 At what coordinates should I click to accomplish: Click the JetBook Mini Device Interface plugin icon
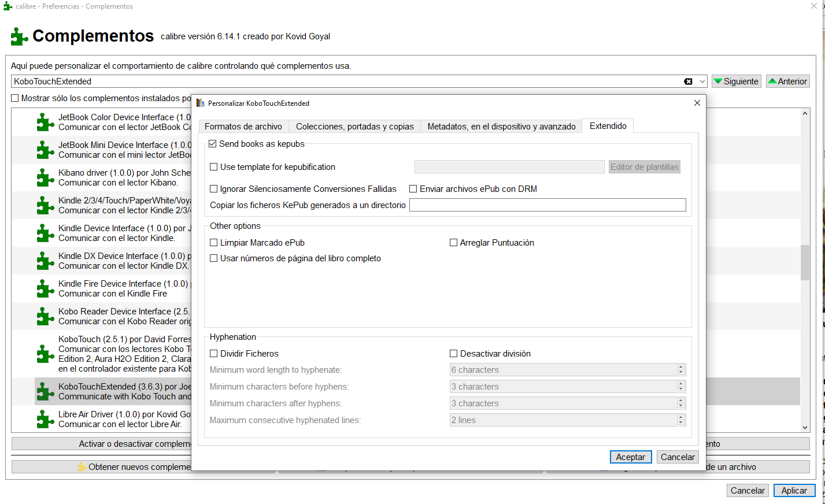[45, 150]
